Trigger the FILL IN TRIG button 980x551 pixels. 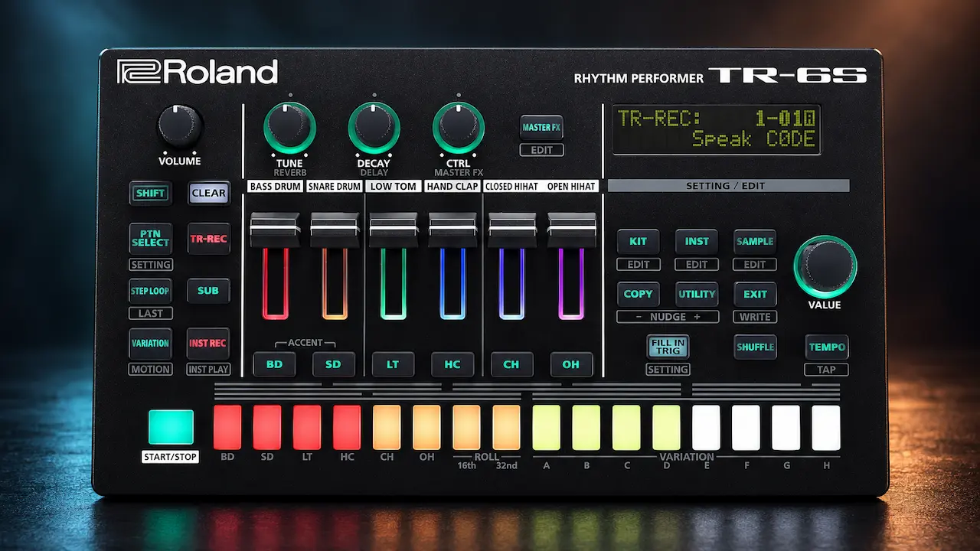coord(668,347)
